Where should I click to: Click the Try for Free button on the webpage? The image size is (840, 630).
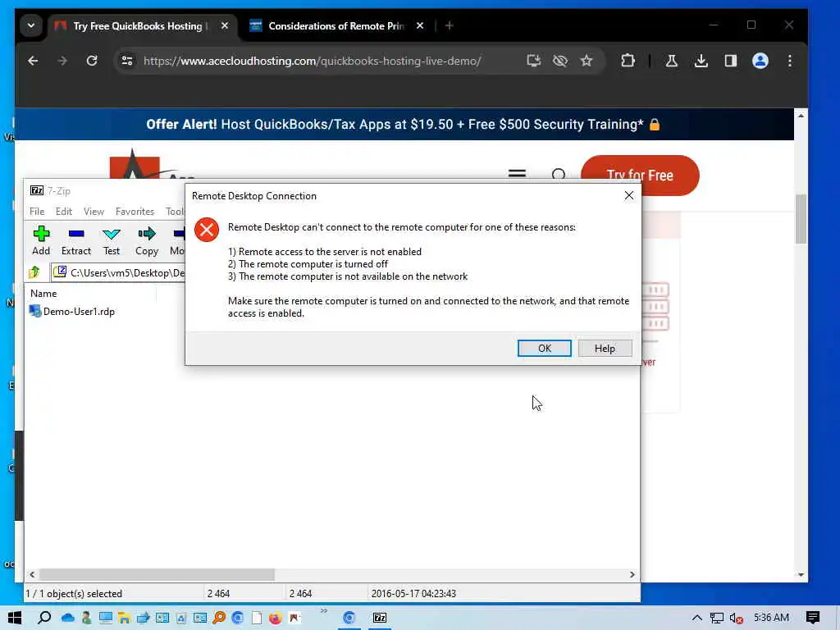coord(640,176)
